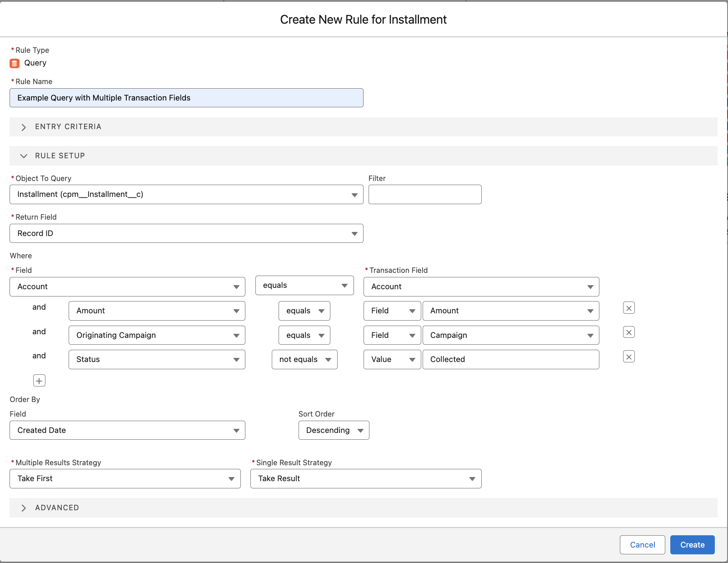Change the equals operator for Account
This screenshot has height=563, width=728.
pos(344,285)
